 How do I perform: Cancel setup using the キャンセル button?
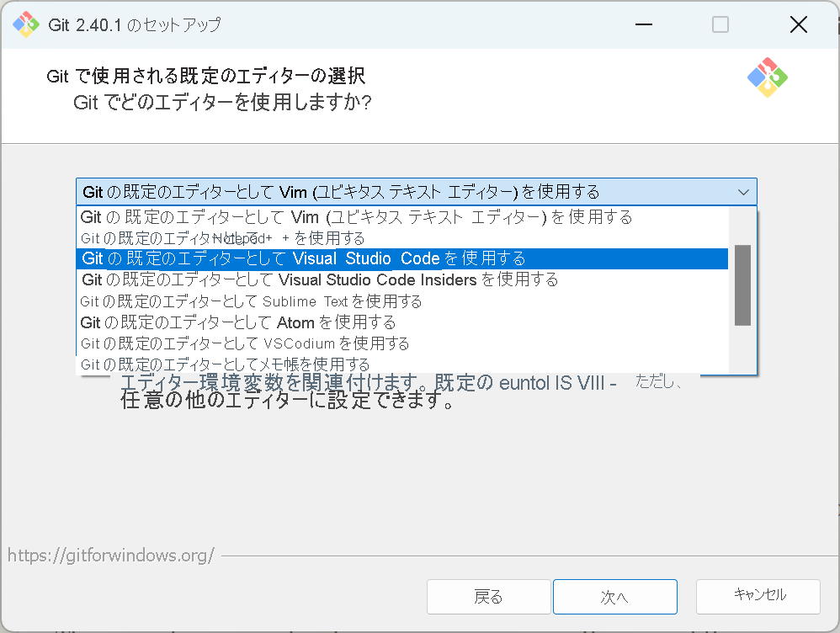click(758, 595)
